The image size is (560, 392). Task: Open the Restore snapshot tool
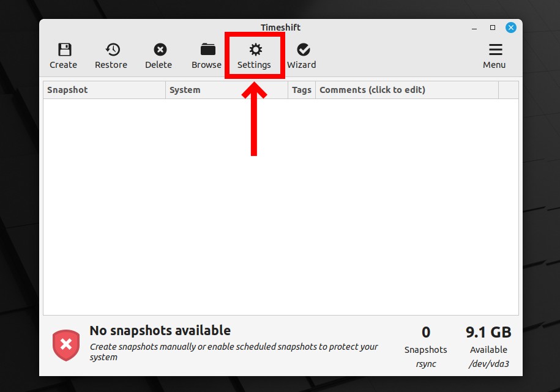113,50
